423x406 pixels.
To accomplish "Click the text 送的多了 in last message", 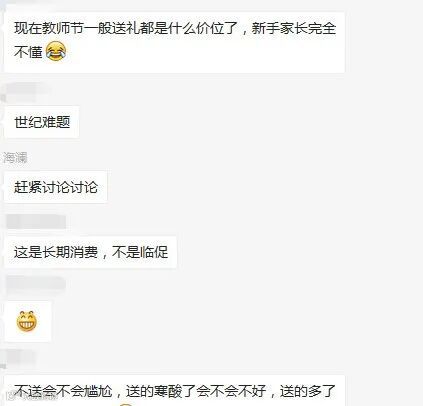I will 308,391.
